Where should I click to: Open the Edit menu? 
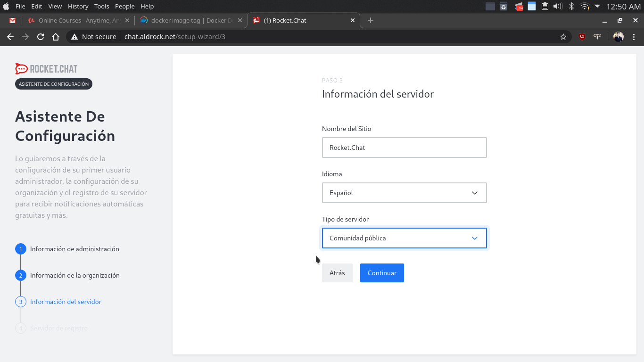click(37, 6)
